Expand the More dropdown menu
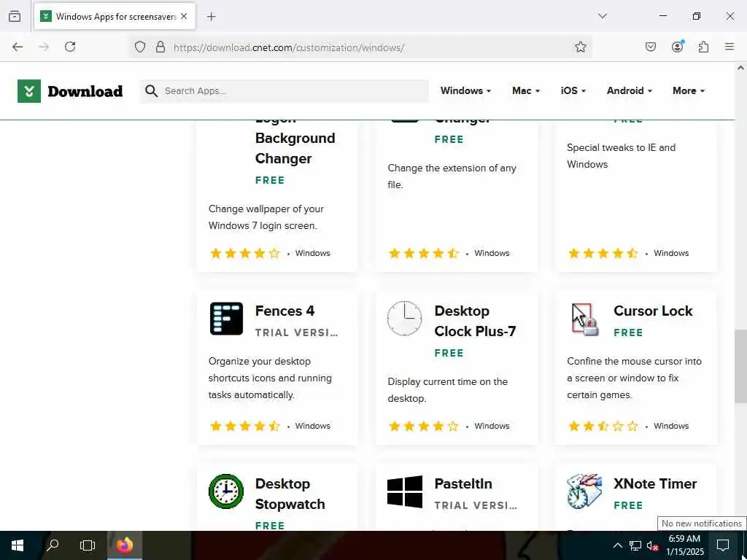 point(689,90)
